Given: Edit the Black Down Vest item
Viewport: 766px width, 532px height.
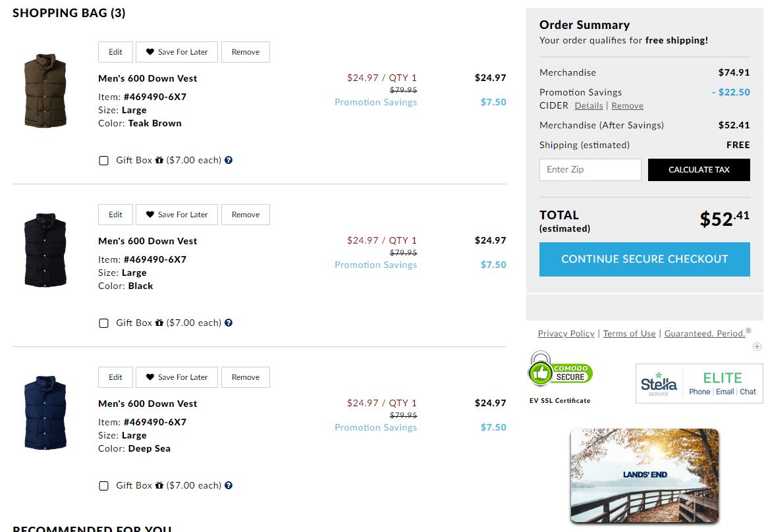Looking at the screenshot, I should [x=115, y=215].
